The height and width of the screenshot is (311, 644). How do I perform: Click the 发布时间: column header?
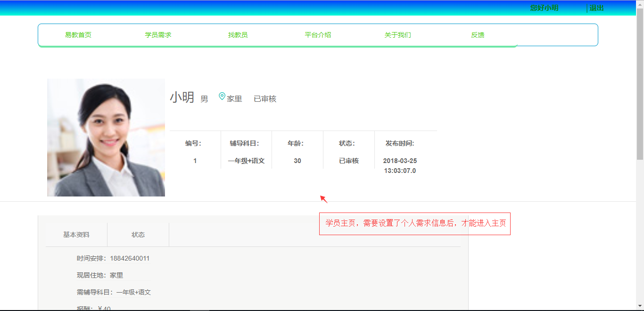(x=400, y=143)
